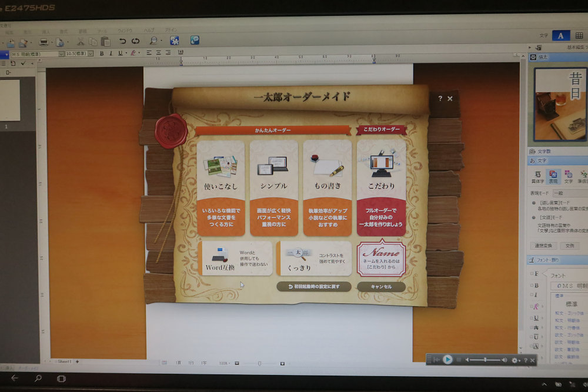The width and height of the screenshot is (588, 392).
Task: Open the 表現モード dropdown
Action: click(570, 193)
